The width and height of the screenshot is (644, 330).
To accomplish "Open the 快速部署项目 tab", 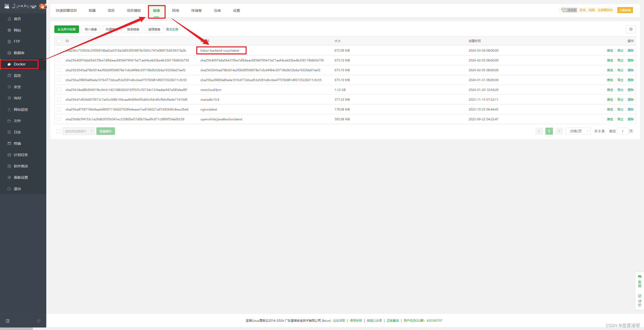I will [66, 11].
